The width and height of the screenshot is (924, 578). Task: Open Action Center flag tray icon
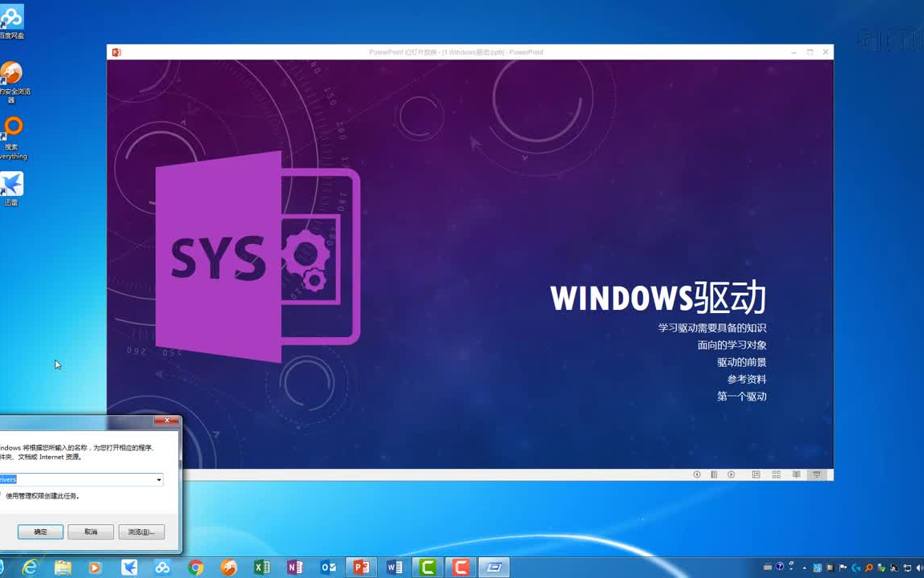pyautogui.click(x=843, y=568)
